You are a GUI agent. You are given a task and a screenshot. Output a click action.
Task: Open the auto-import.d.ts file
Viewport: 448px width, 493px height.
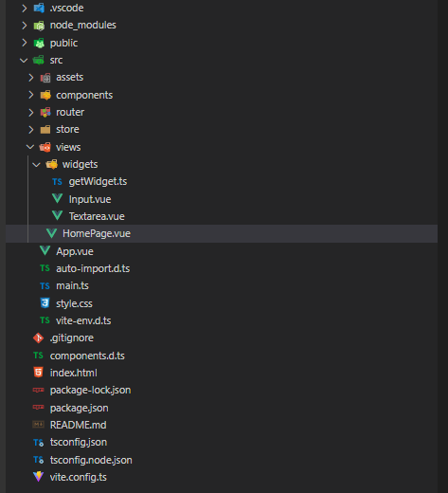93,268
